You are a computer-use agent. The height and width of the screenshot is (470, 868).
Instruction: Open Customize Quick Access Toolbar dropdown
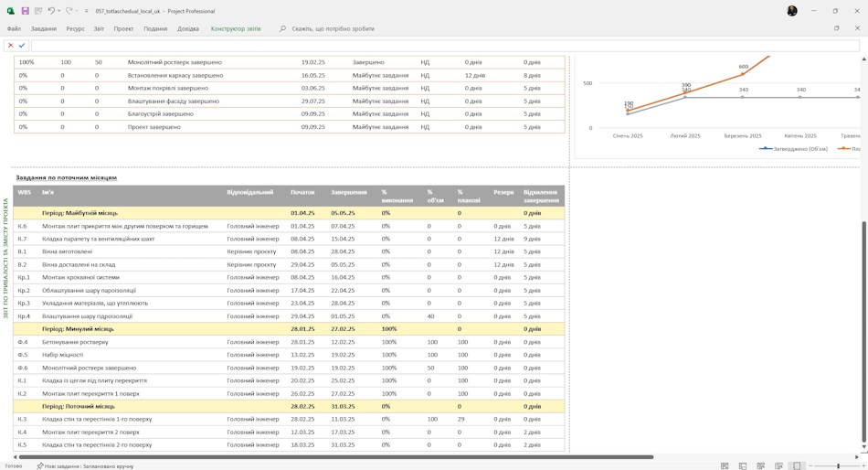87,11
